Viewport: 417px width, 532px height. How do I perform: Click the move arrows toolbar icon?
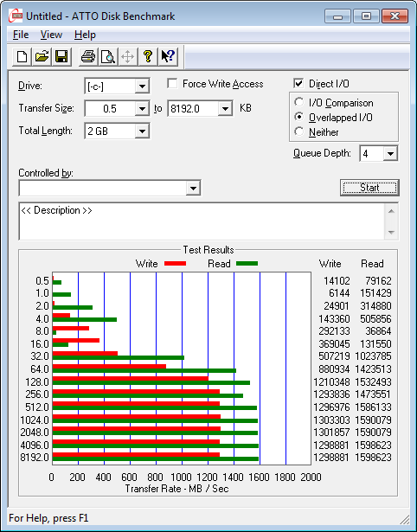(x=127, y=56)
